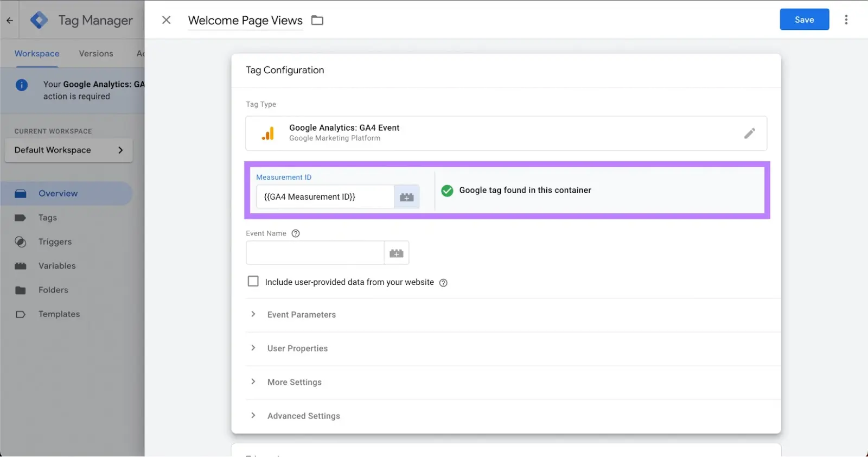Close the tag editor panel

(167, 20)
